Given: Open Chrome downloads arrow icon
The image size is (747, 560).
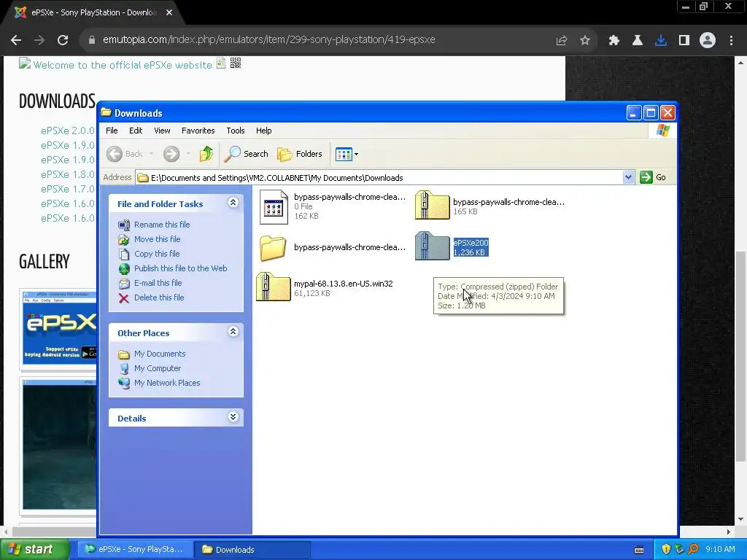Looking at the screenshot, I should click(x=661, y=41).
